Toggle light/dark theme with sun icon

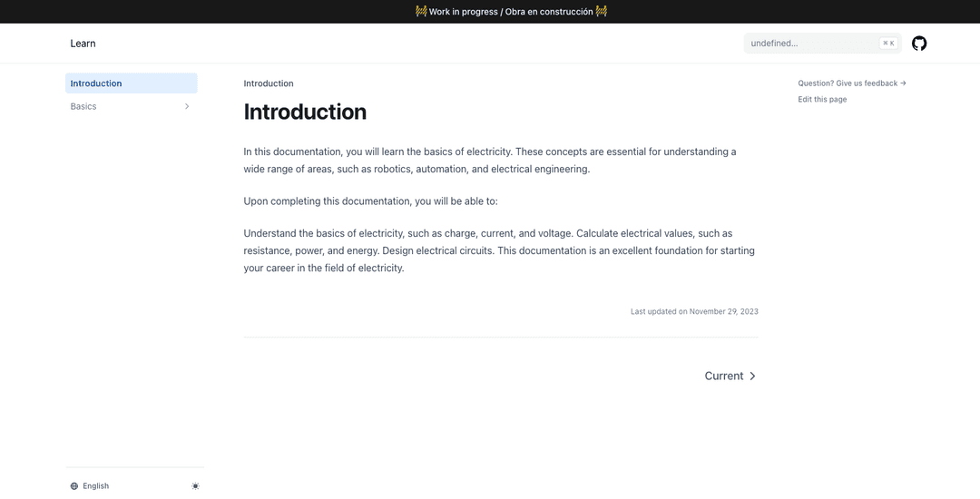click(x=196, y=486)
